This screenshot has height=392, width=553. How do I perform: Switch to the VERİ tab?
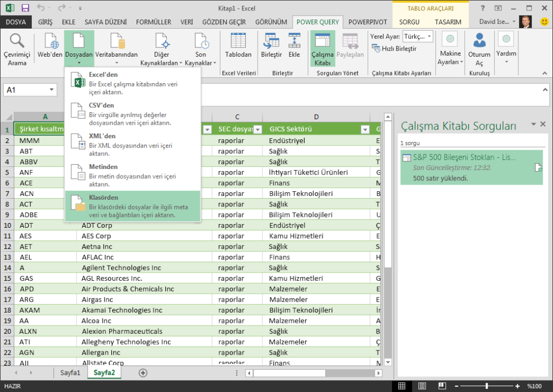[x=186, y=22]
